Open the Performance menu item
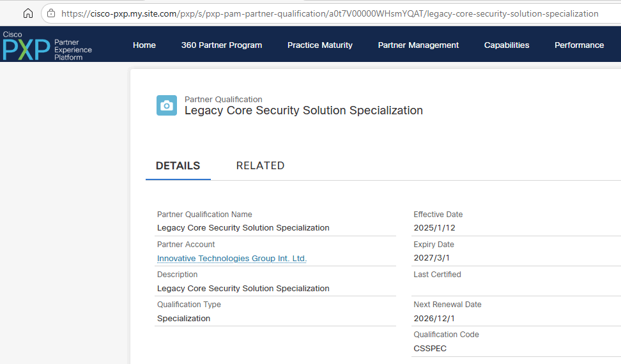621x364 pixels. (x=579, y=45)
